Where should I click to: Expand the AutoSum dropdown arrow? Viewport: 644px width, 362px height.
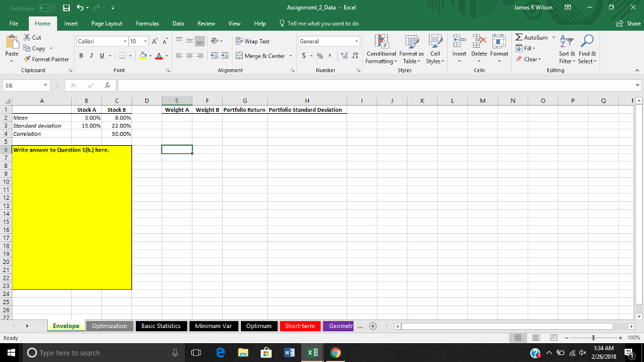point(553,37)
